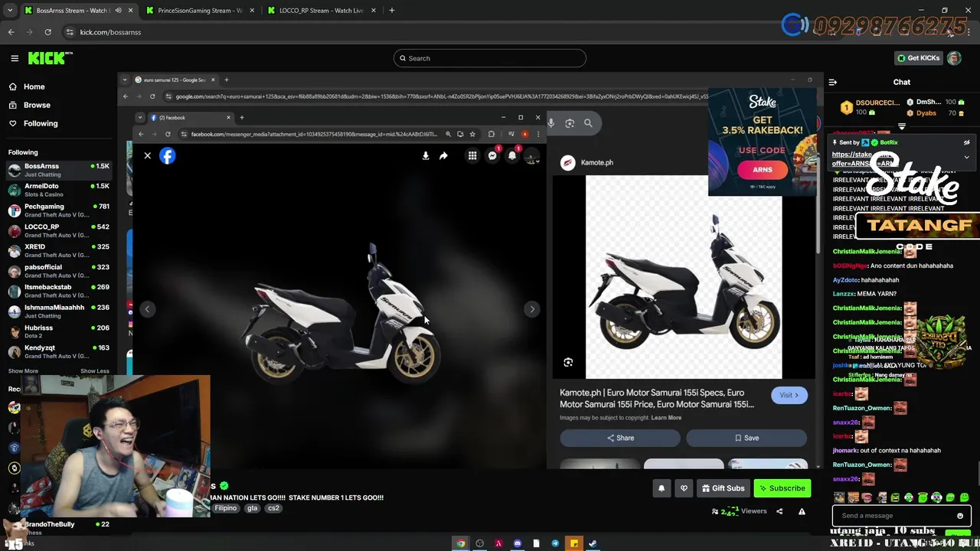Visit the Kamote.ph page with Visit button
The height and width of the screenshot is (551, 980).
pos(789,396)
